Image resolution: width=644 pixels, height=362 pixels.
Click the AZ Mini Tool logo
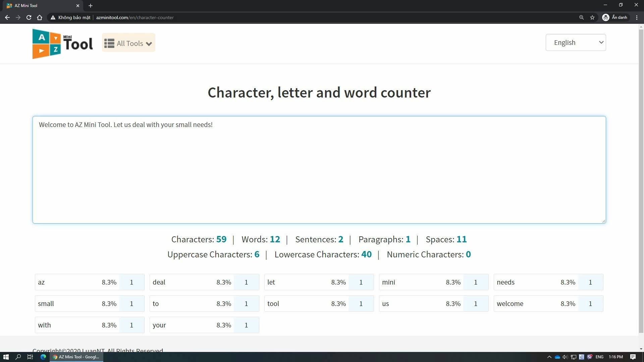click(63, 44)
